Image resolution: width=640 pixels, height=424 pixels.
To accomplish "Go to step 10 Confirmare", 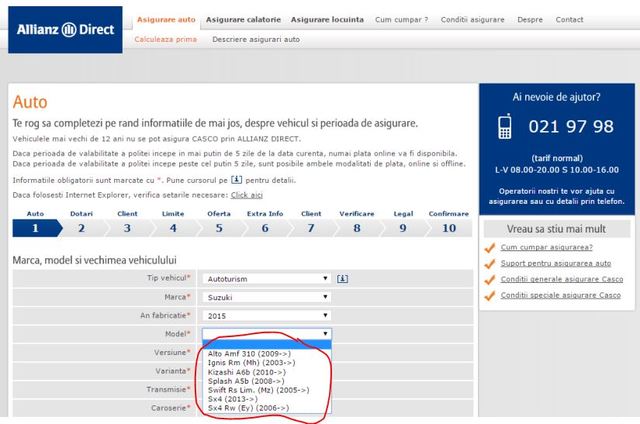I will click(449, 228).
